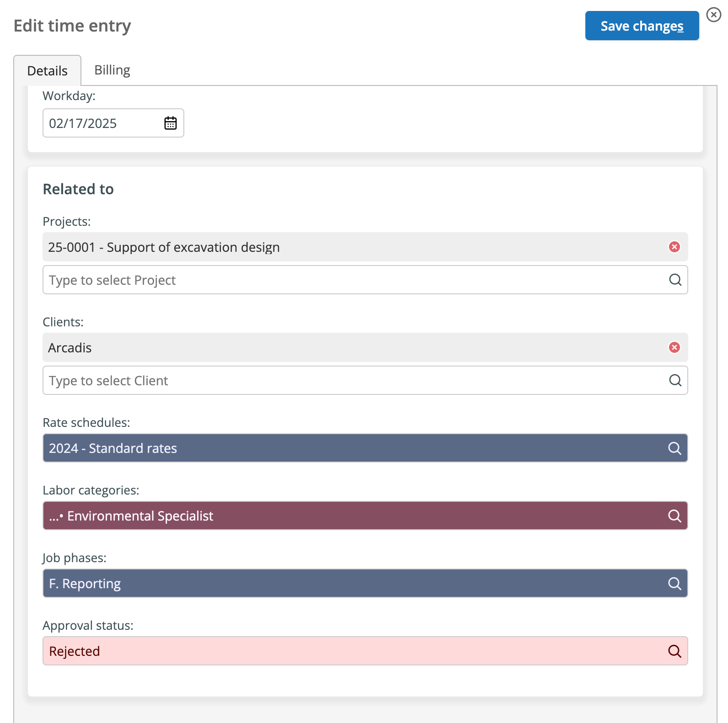
Task: Select the Details tab
Action: 48,71
